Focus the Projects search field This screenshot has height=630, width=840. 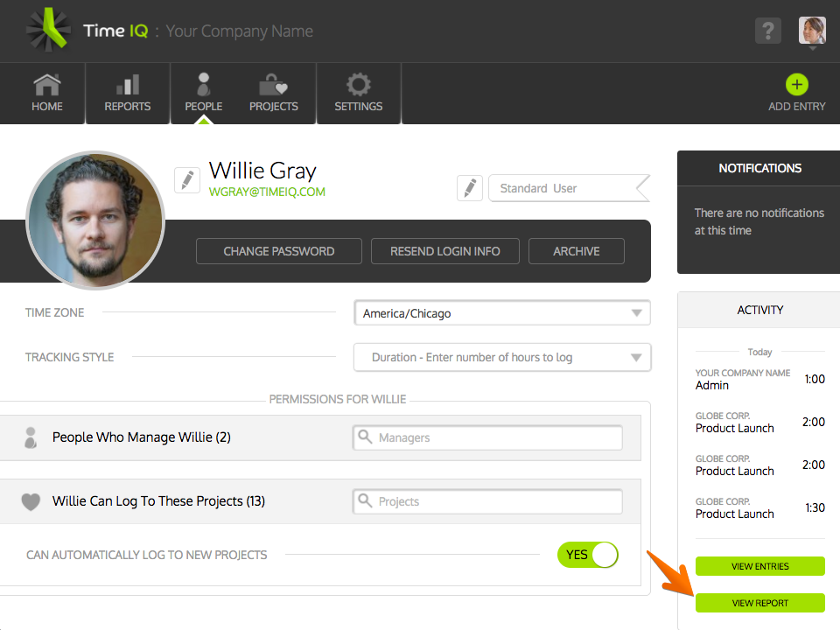click(x=487, y=501)
